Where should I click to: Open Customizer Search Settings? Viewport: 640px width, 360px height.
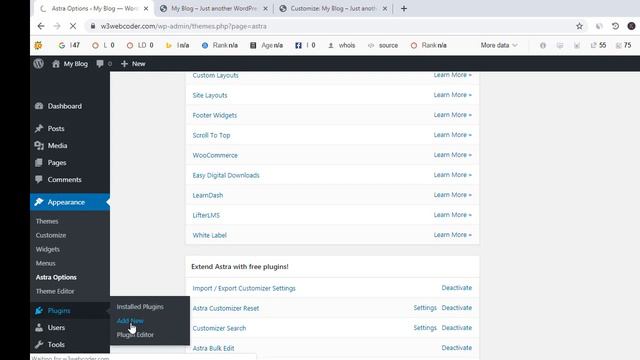pyautogui.click(x=425, y=328)
